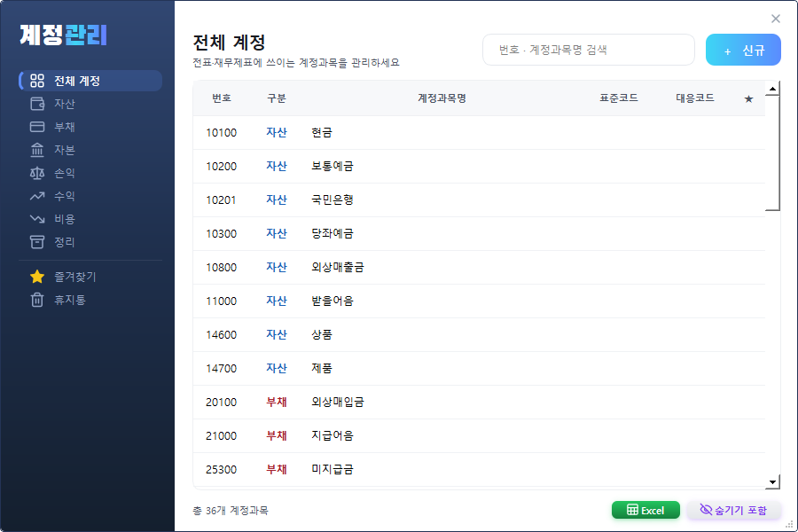Sort by the 구분 column header

pos(277,98)
